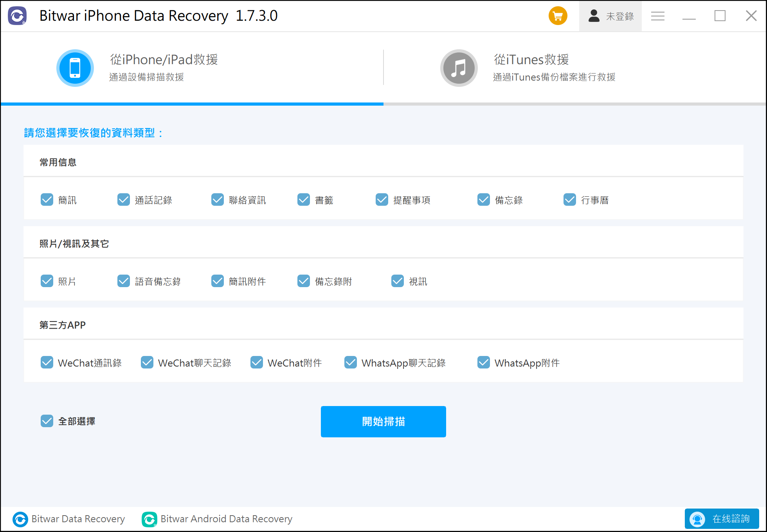This screenshot has height=532, width=767.
Task: Click the Bitwar Android Data Recovery icon
Action: 149,519
